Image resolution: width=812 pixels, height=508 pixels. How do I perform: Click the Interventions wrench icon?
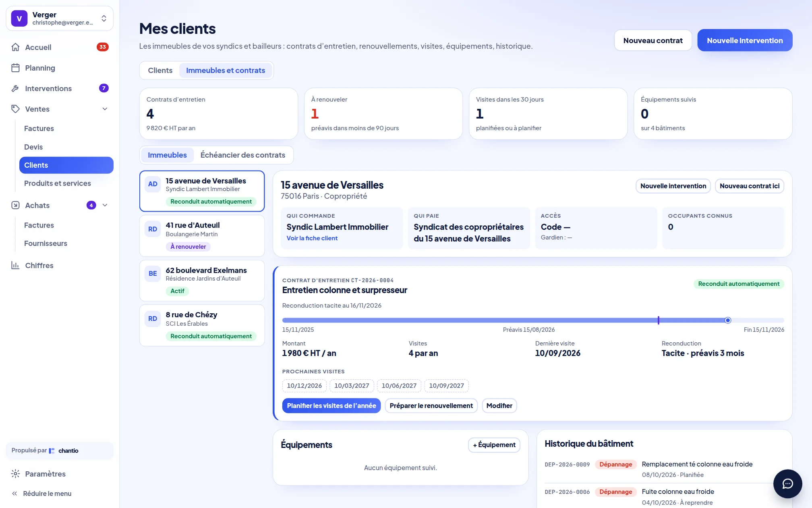click(15, 88)
